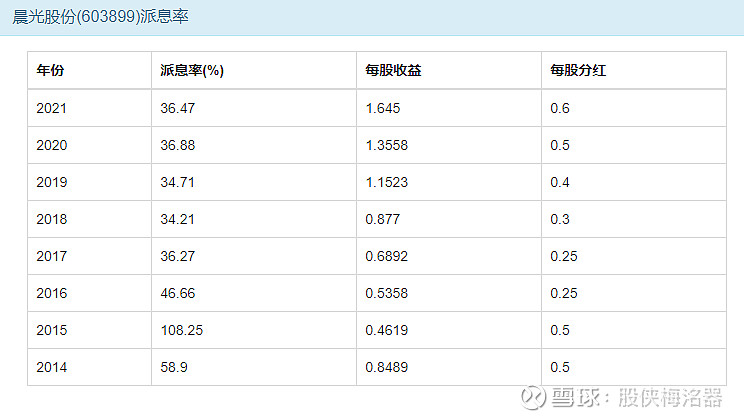The height and width of the screenshot is (420, 744).
Task: Click the 2017 dividend value 0.25
Action: (x=564, y=256)
